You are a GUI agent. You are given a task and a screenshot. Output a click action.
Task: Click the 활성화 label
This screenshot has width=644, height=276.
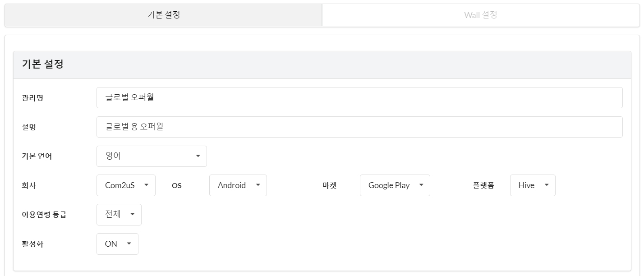coord(32,244)
